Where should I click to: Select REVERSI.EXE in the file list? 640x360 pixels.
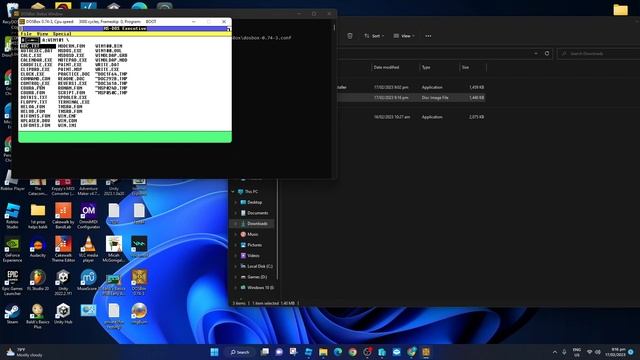[72, 83]
